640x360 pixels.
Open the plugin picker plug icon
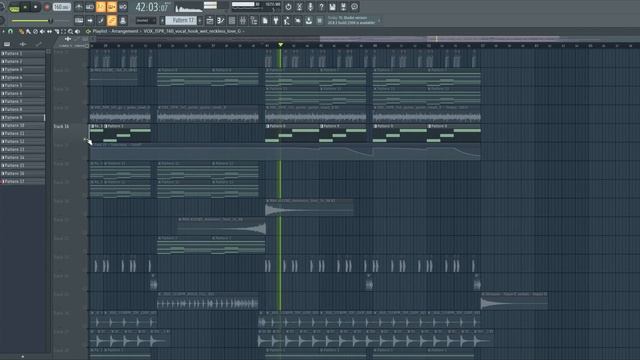coord(276,20)
